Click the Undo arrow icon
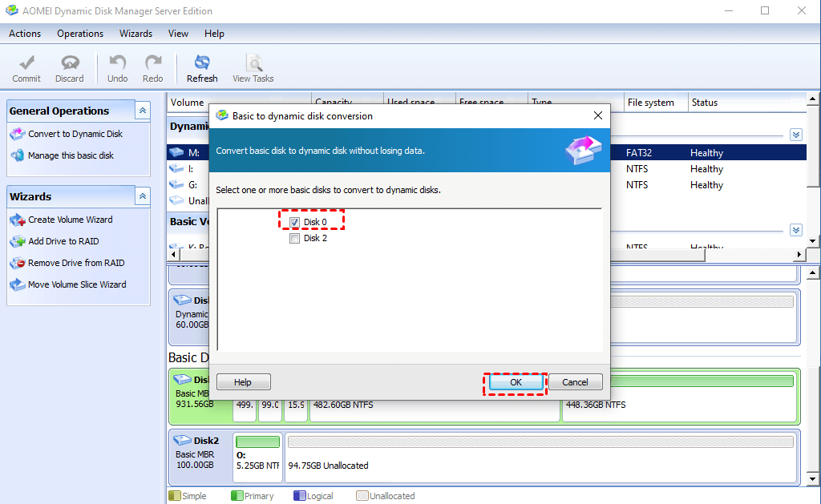This screenshot has width=821, height=504. click(x=117, y=62)
